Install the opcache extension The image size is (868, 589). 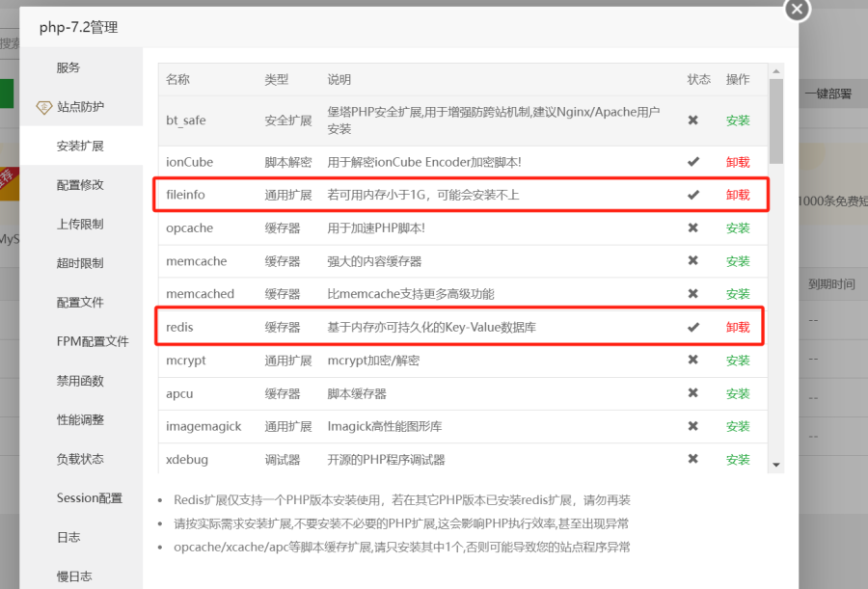pyautogui.click(x=737, y=228)
